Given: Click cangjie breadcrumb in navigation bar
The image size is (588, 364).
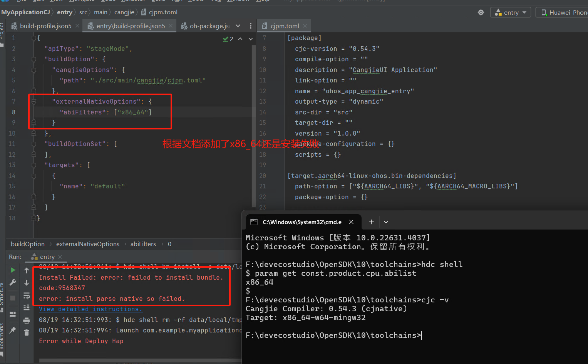Looking at the screenshot, I should tap(124, 12).
